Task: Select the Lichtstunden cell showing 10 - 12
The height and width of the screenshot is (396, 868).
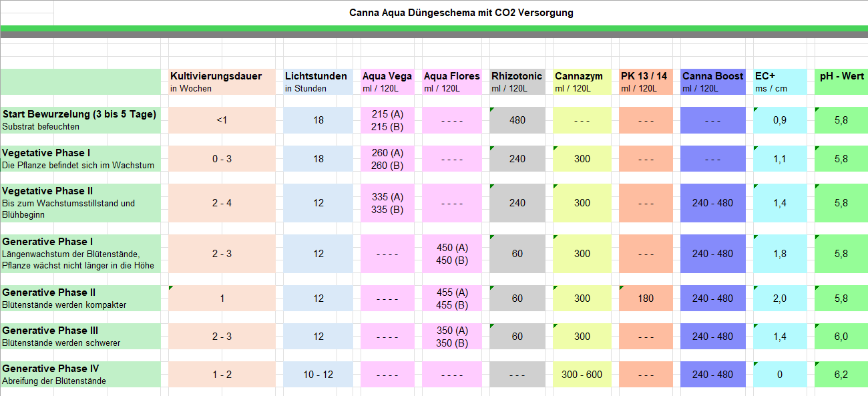Action: coord(318,375)
